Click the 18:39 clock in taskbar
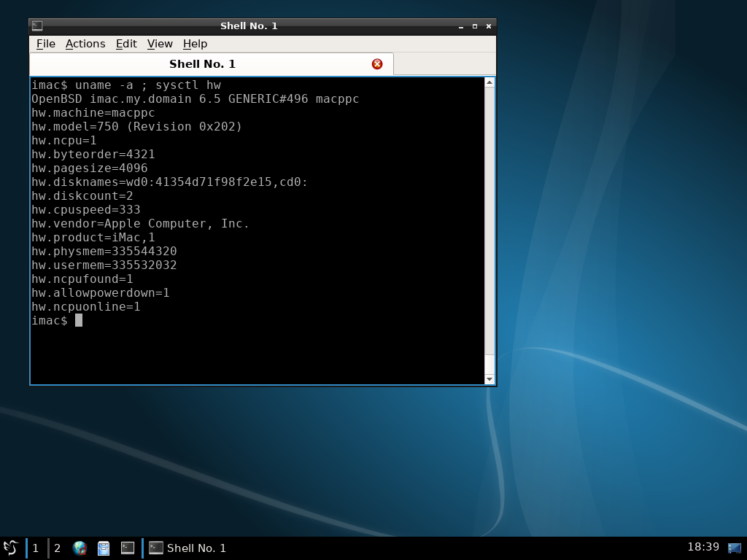 coord(703,547)
